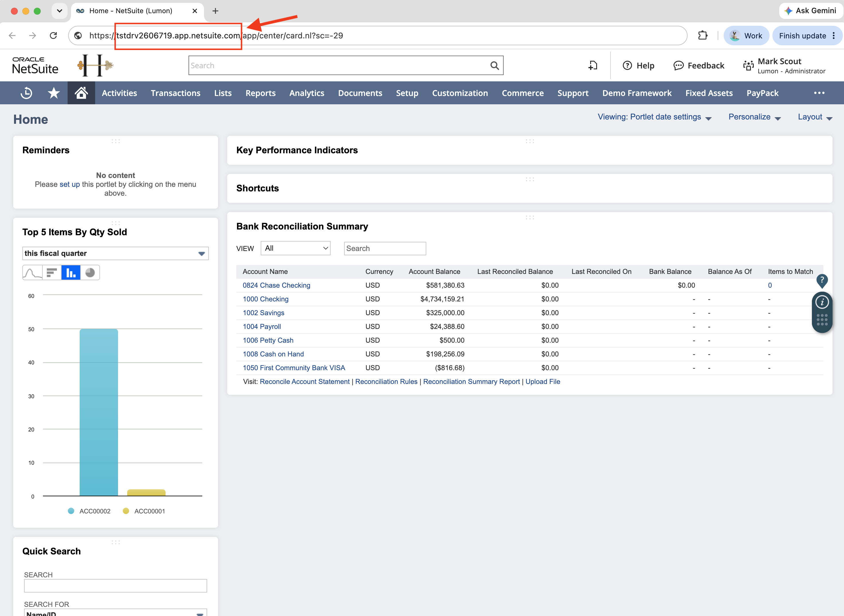The width and height of the screenshot is (844, 616).
Task: Switch chart to pie view
Action: coord(90,272)
